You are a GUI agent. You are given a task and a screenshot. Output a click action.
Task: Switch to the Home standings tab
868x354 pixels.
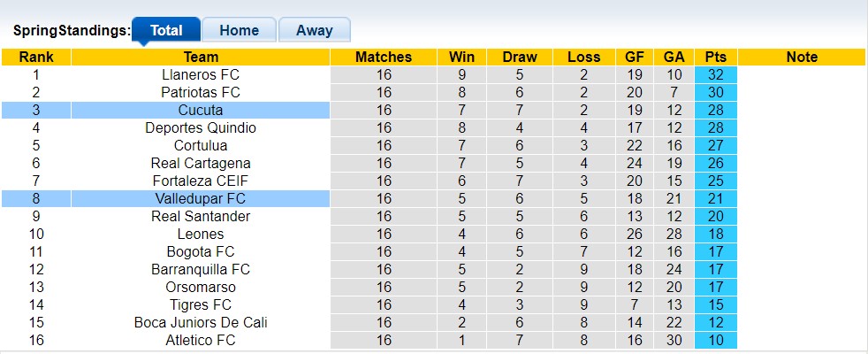[239, 30]
